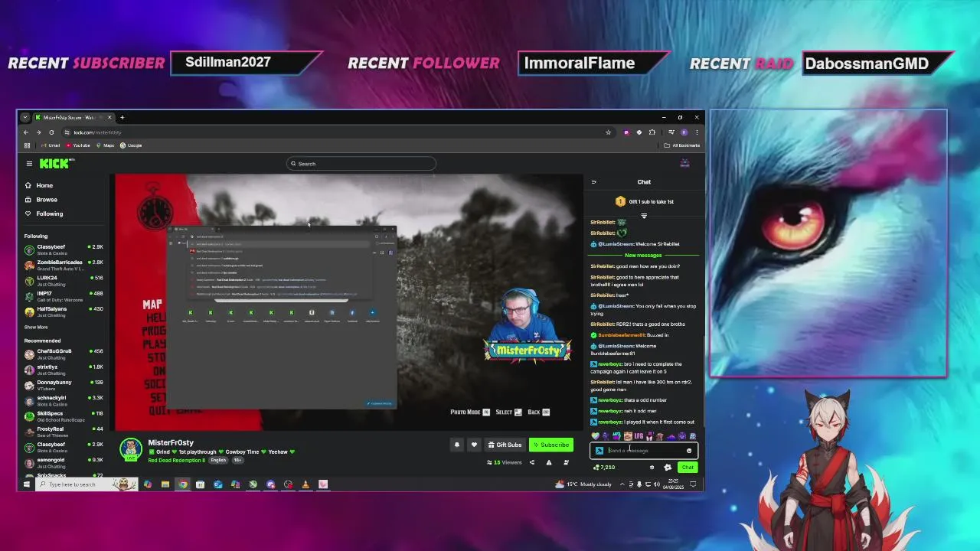Open the Kick hamburger sidebar menu
This screenshot has height=551, width=980.
[29, 163]
